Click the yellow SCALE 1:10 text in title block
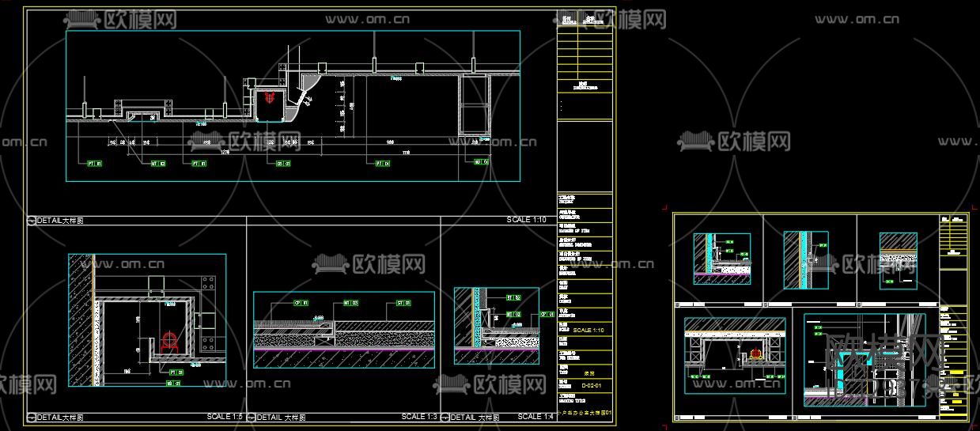980x431 pixels. (588, 331)
